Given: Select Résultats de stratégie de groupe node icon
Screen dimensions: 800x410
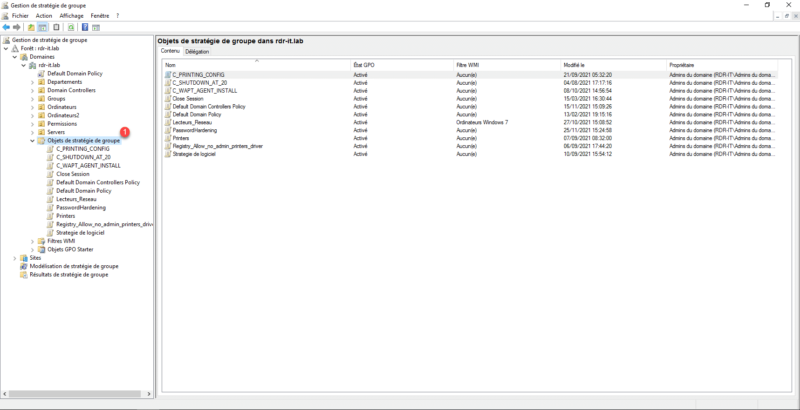Looking at the screenshot, I should (x=24, y=274).
